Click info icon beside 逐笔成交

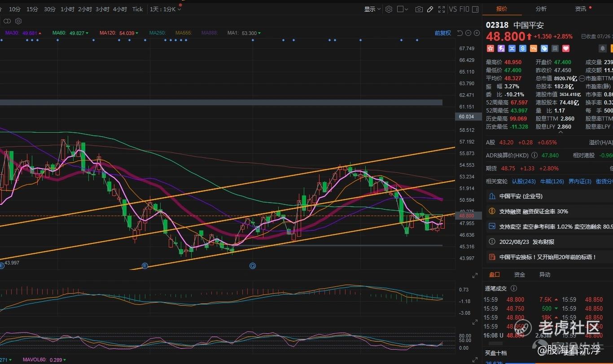514,289
